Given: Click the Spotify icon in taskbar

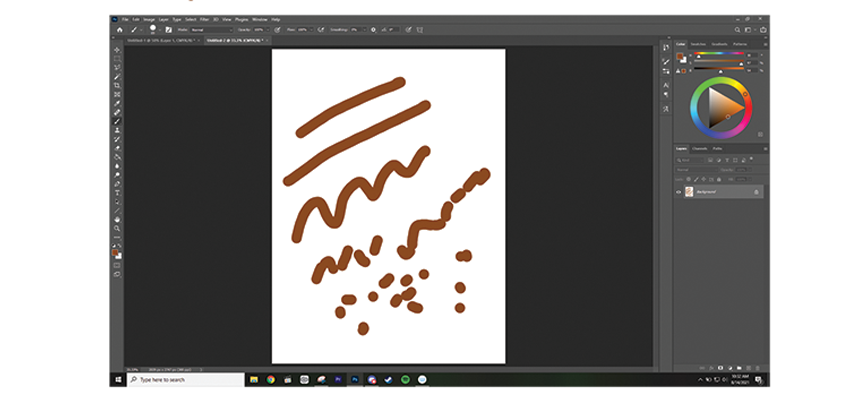Looking at the screenshot, I should pyautogui.click(x=405, y=379).
